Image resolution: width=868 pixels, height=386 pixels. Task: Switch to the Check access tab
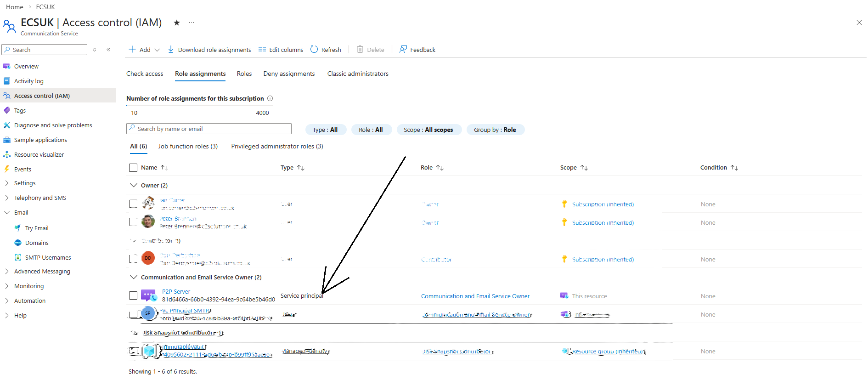(x=145, y=74)
